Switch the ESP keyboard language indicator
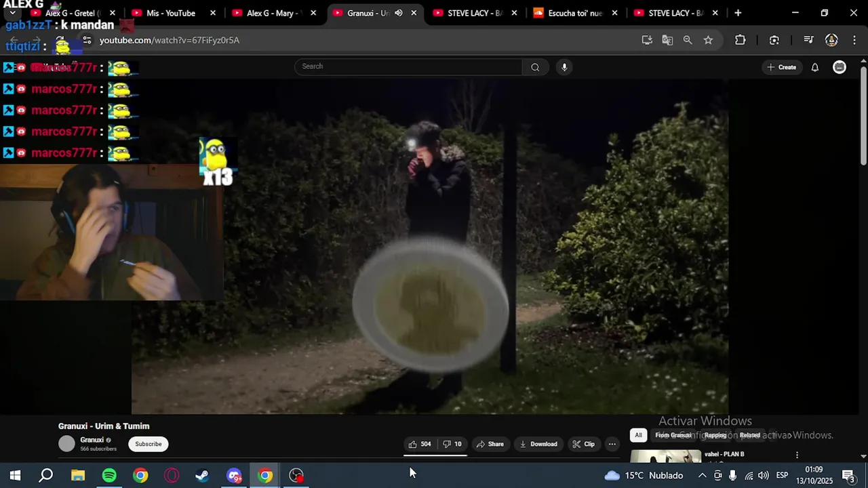Viewport: 868px width, 488px height. tap(782, 475)
